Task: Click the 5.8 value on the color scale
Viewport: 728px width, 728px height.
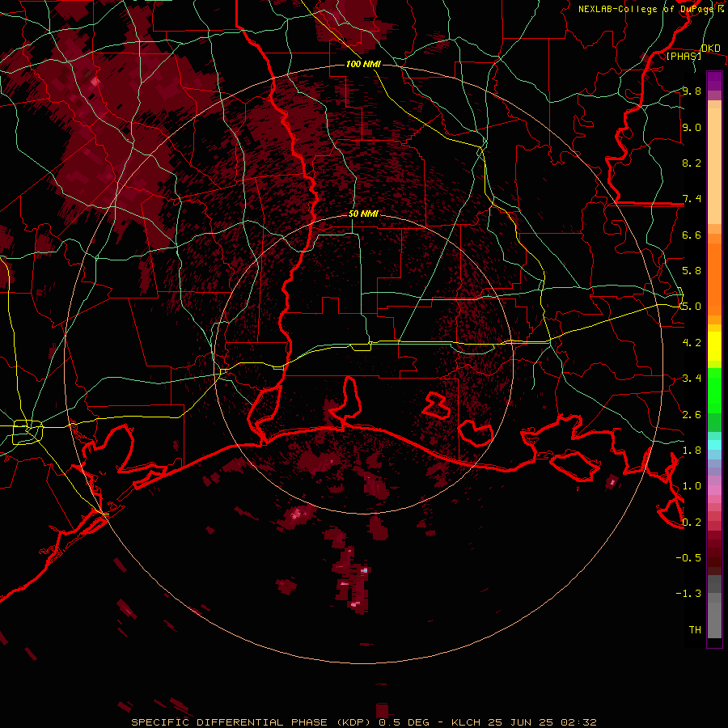Action: click(x=692, y=270)
